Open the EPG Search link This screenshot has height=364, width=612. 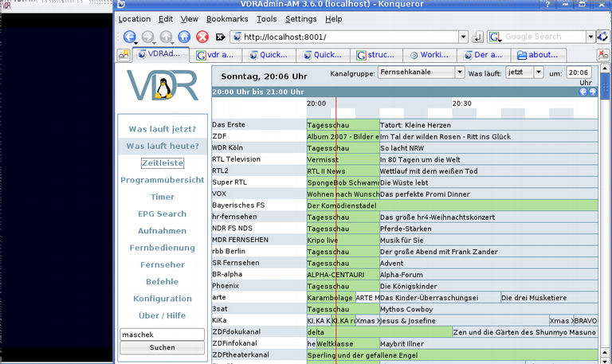(163, 213)
